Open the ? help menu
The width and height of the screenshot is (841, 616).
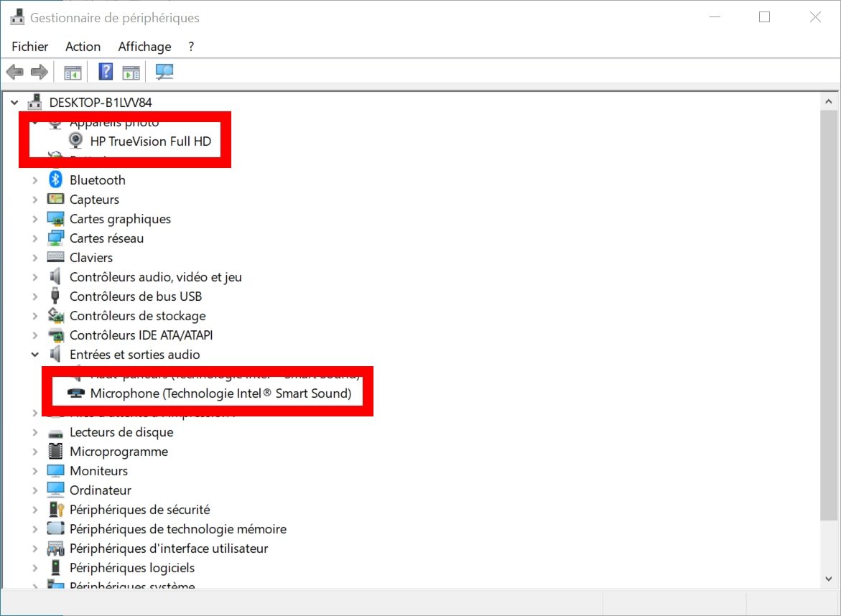point(191,47)
